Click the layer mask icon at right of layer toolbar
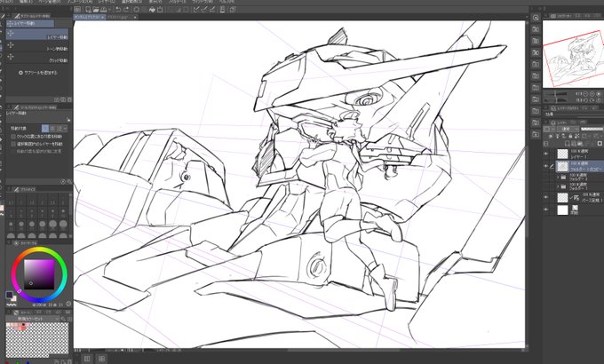 pos(600,143)
